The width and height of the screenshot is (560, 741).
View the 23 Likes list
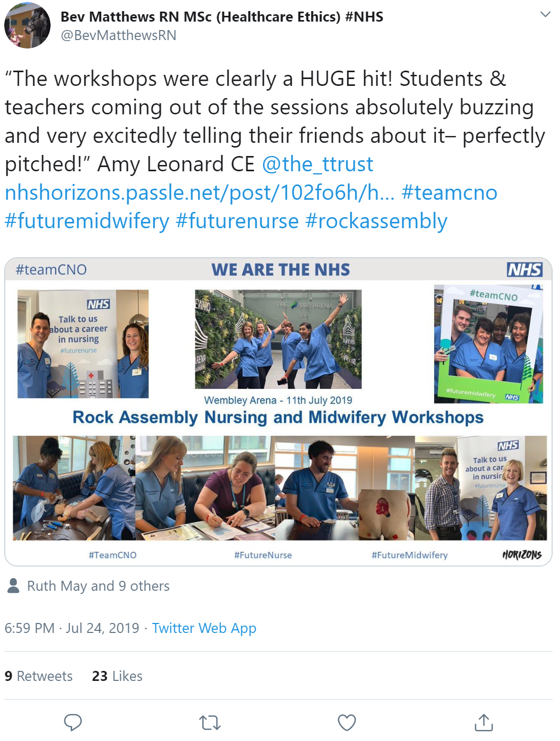(117, 676)
